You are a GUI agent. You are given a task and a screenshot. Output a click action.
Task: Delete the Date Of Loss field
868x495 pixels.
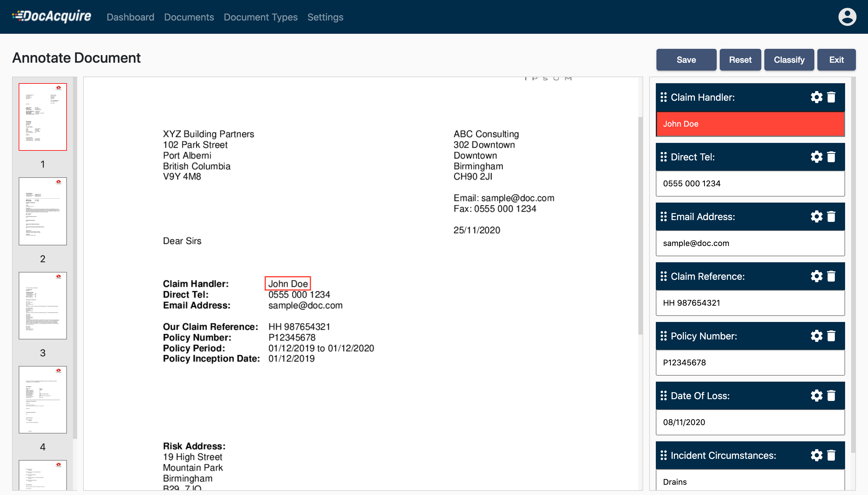click(x=831, y=396)
